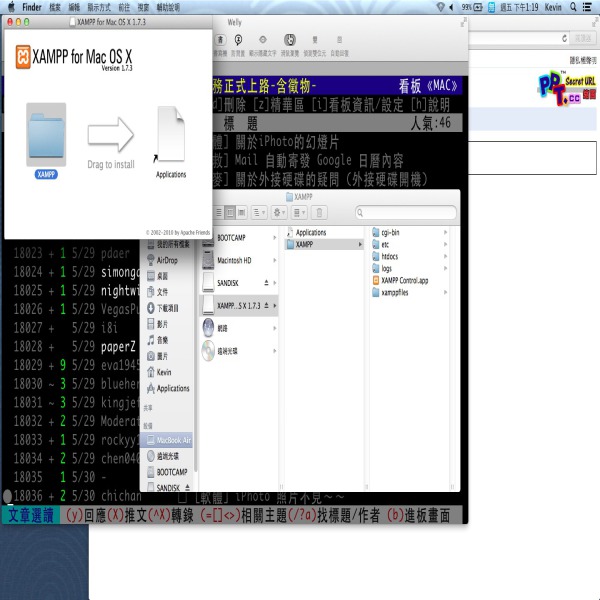Image resolution: width=600 pixels, height=600 pixels.
Task: Expand the xamppfiles folder arrow
Action: (445, 292)
